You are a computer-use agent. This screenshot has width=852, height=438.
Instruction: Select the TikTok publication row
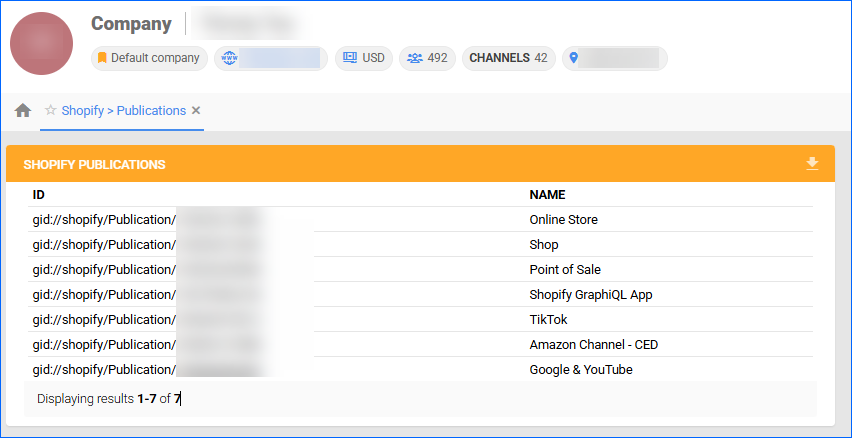click(546, 320)
